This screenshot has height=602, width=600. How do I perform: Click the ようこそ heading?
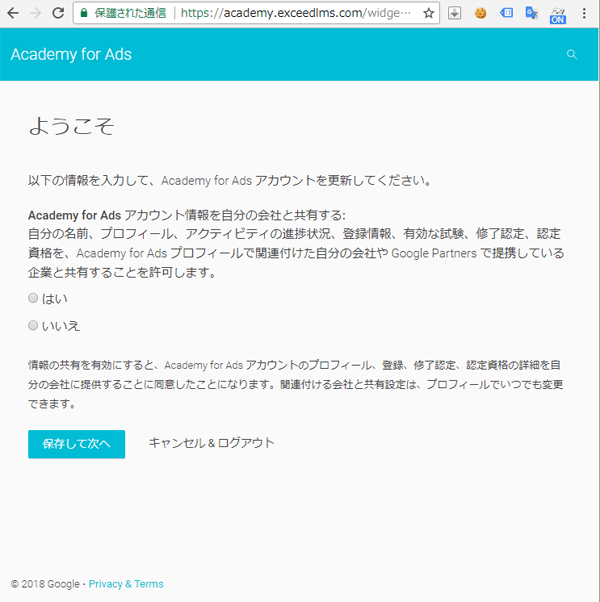point(71,126)
